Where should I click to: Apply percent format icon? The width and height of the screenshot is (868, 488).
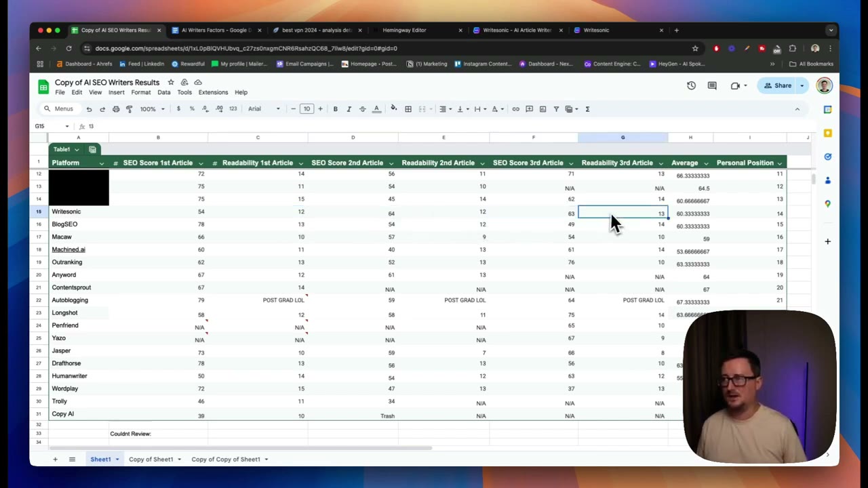(192, 109)
